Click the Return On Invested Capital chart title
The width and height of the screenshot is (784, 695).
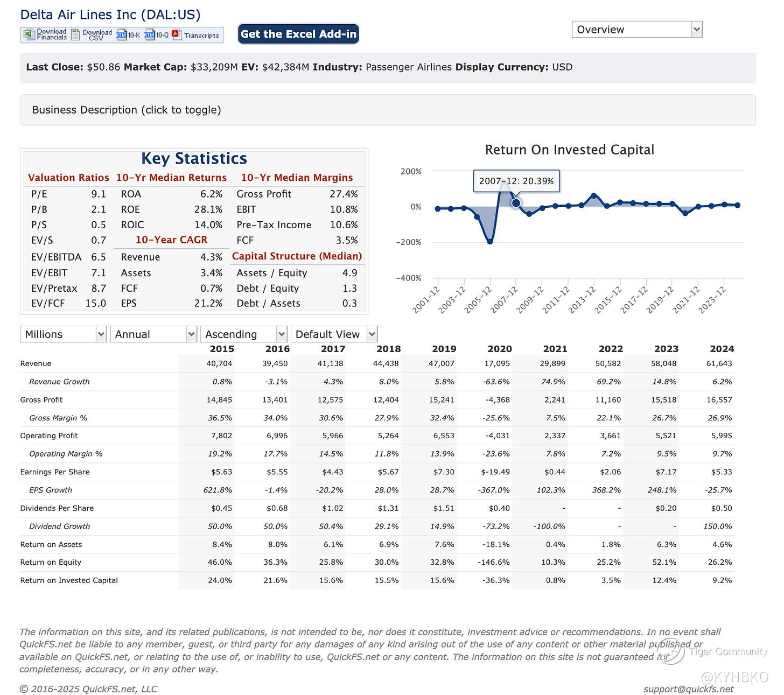coord(570,150)
